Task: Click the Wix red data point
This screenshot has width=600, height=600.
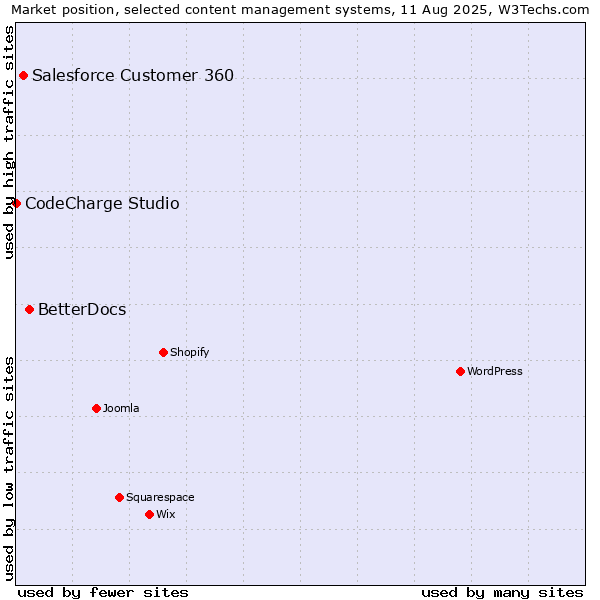Action: tap(150, 514)
